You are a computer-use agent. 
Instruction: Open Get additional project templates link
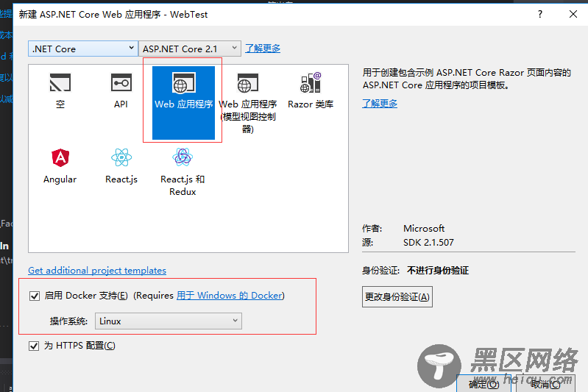pos(97,270)
